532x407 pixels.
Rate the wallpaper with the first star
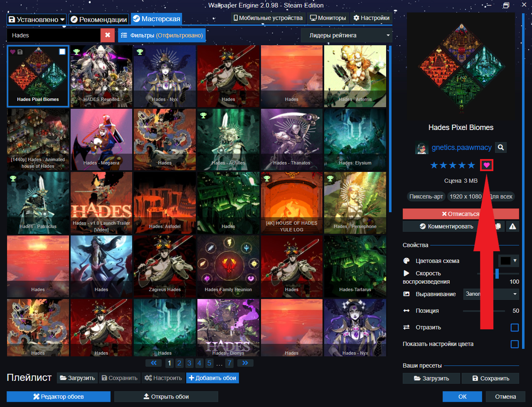point(434,165)
